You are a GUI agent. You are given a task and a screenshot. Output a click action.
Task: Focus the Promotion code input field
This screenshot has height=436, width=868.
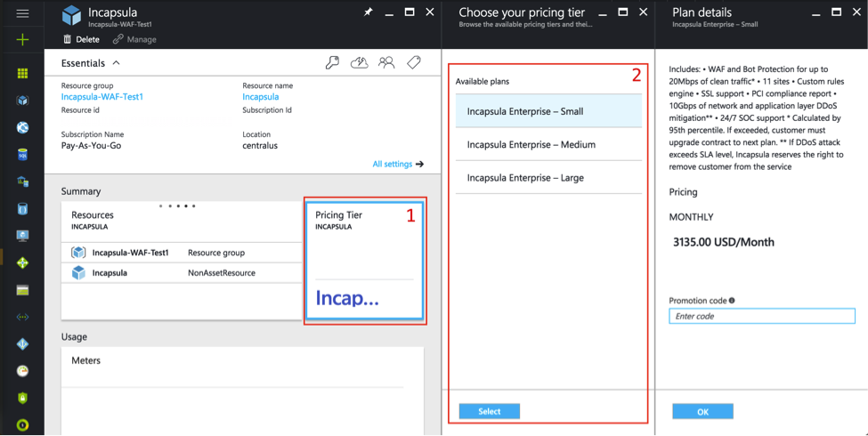(762, 316)
